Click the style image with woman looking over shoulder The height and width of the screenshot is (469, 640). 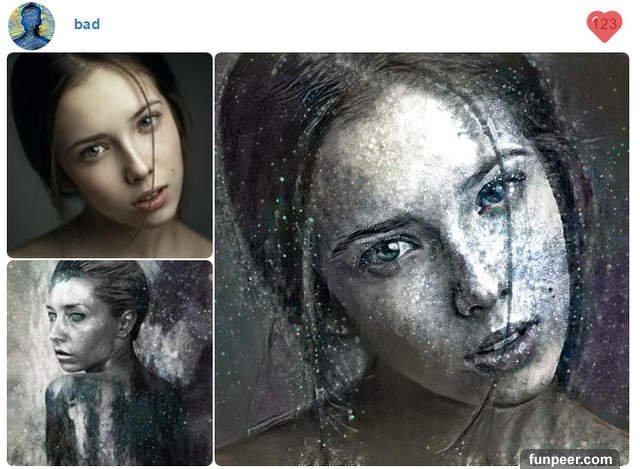pyautogui.click(x=110, y=363)
